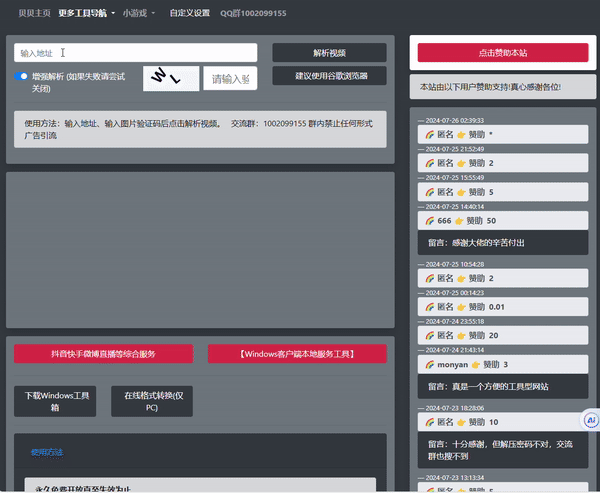
Task: Focus the 输入地址 URL input field
Action: coord(136,53)
